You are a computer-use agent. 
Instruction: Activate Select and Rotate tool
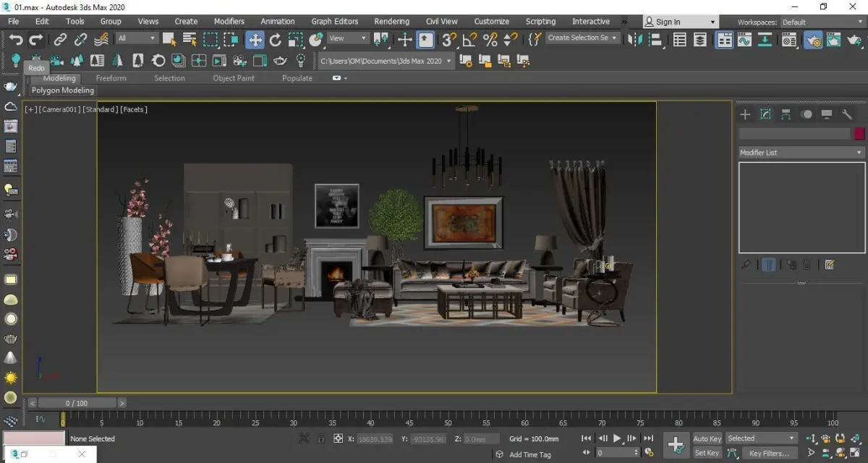pyautogui.click(x=276, y=39)
